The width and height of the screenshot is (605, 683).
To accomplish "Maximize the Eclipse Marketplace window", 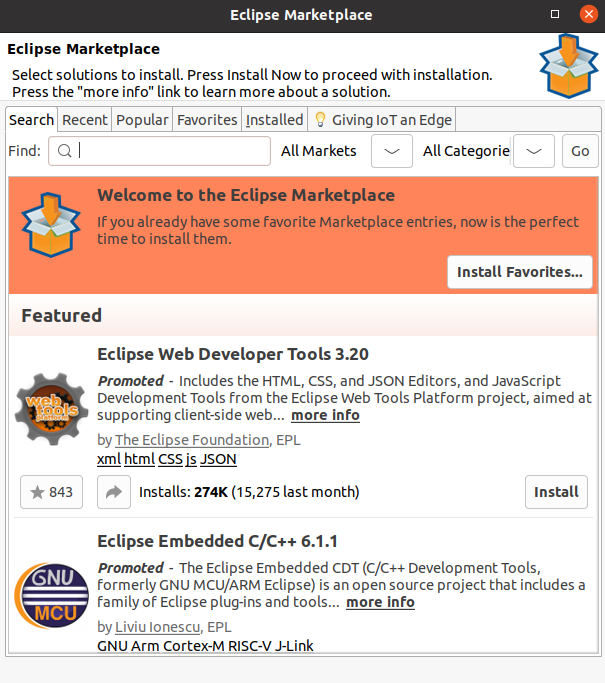I will (556, 14).
